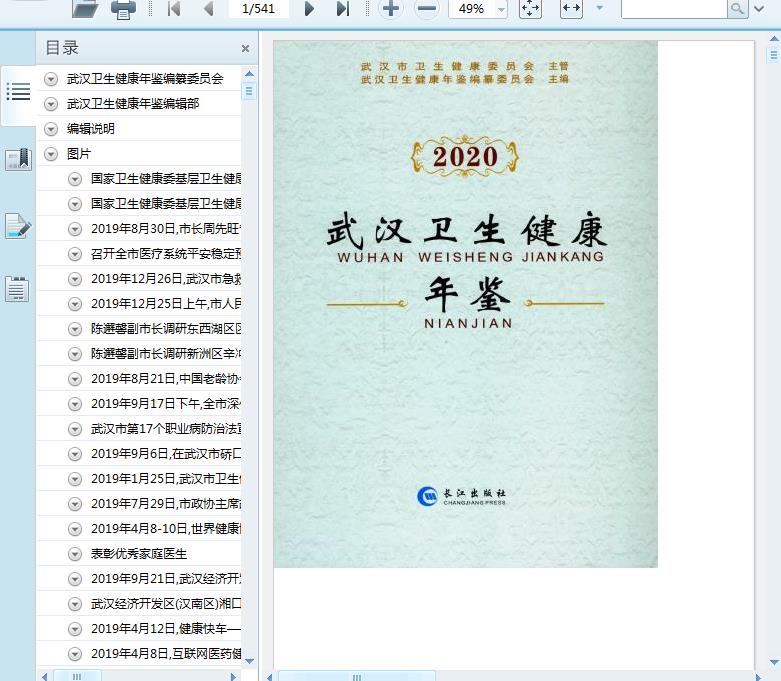Open entry 武汉市第17个职业病防治法
Image resolution: width=781 pixels, height=681 pixels.
(166, 428)
